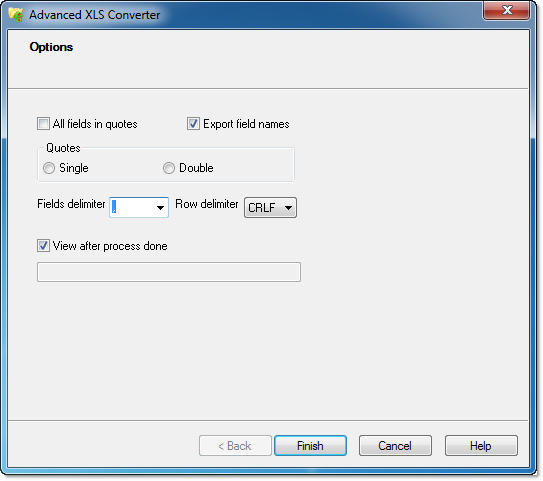The width and height of the screenshot is (543, 481).
Task: Click the Single label in Quotes group
Action: (74, 168)
